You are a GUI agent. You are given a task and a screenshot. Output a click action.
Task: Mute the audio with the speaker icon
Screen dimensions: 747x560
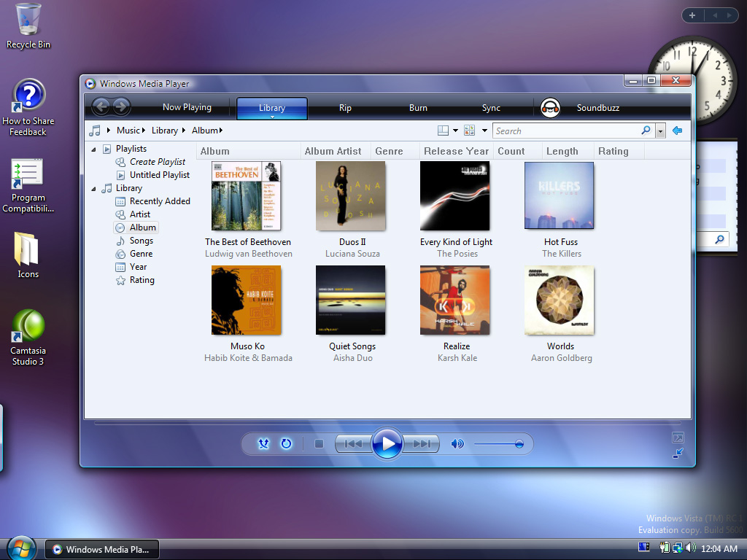coord(457,443)
